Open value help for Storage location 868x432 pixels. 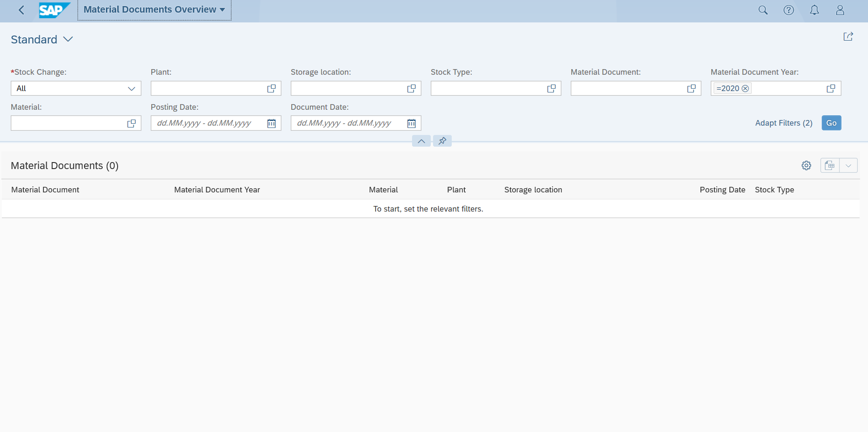pyautogui.click(x=411, y=88)
